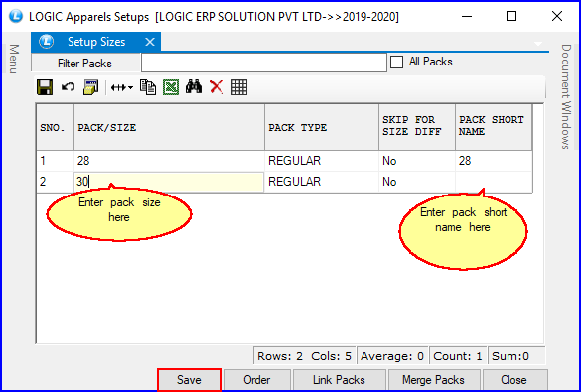This screenshot has width=581, height=392.
Task: Tick the All Packs checkbox
Action: (396, 62)
